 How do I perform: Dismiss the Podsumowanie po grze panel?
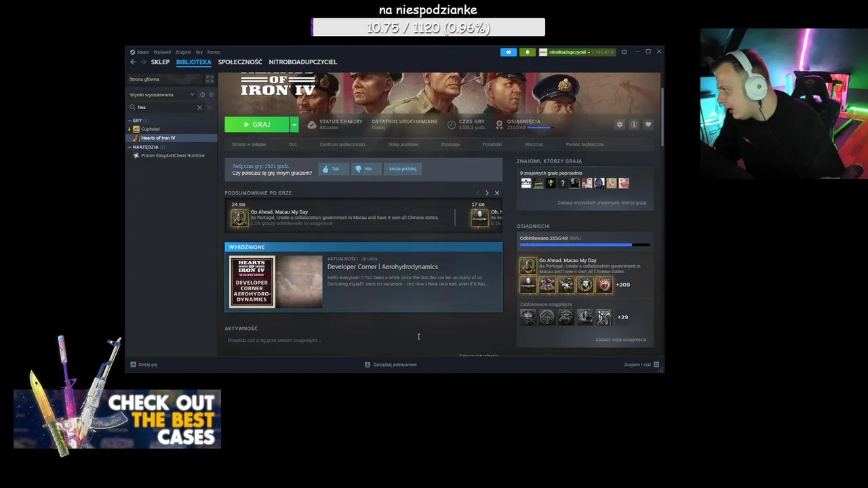tap(497, 193)
